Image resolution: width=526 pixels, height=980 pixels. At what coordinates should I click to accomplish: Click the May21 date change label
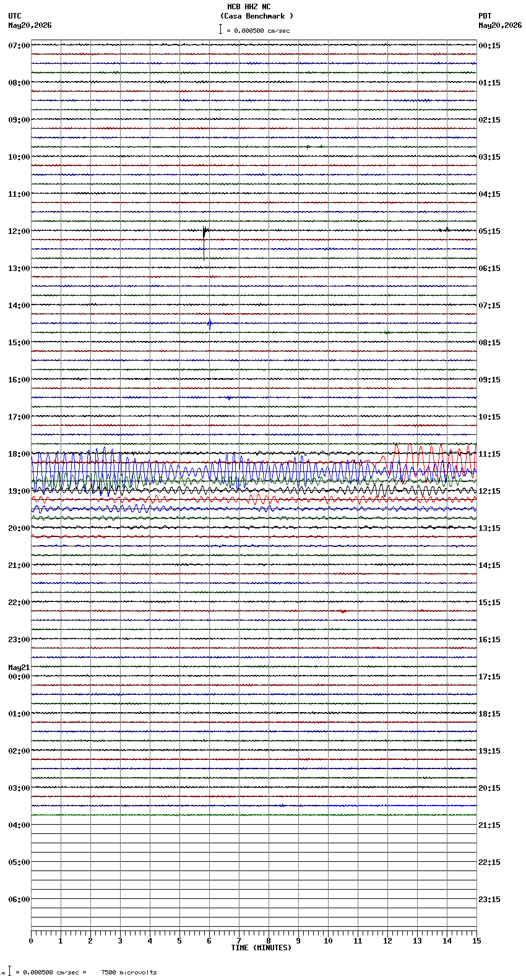(19, 668)
